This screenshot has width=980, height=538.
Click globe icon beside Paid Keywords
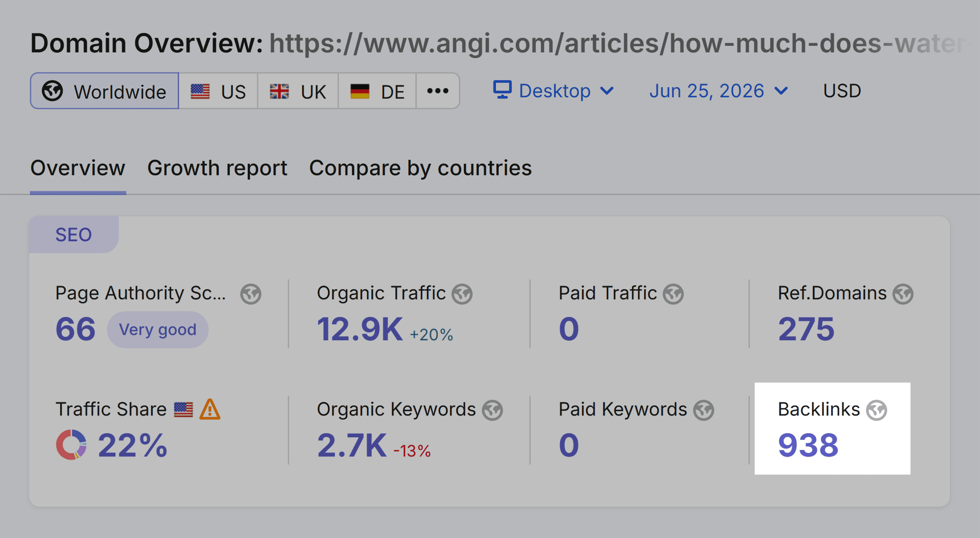tap(704, 411)
